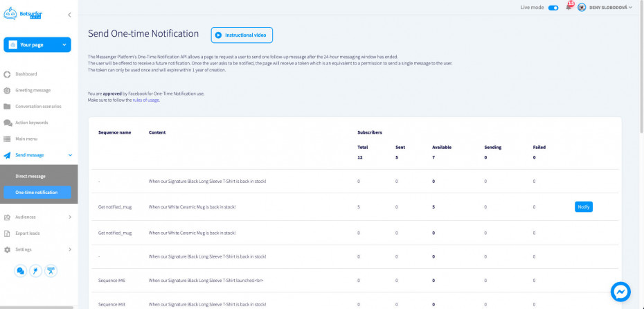Expand the Settings submenu chevron

click(x=70, y=249)
